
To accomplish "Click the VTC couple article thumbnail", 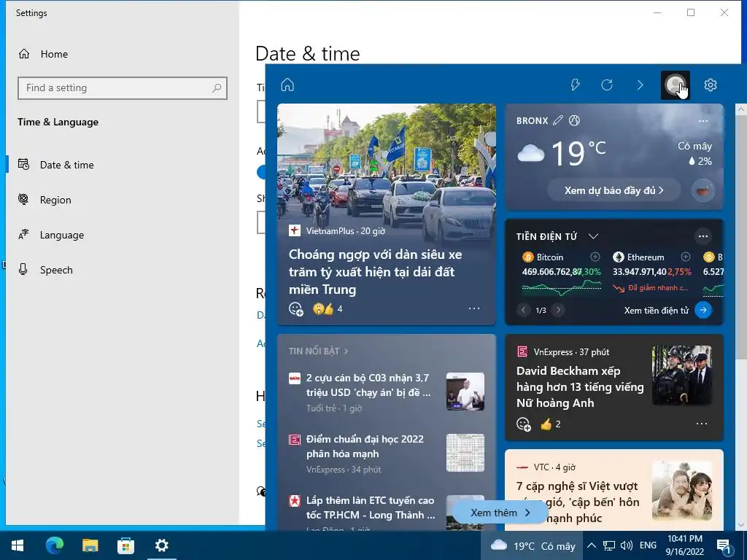I will pos(682,490).
